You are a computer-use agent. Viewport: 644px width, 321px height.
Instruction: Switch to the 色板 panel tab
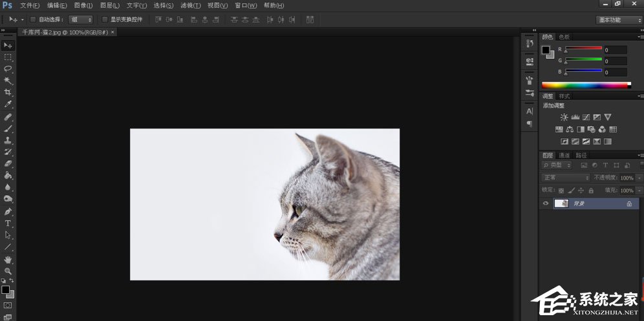point(564,37)
